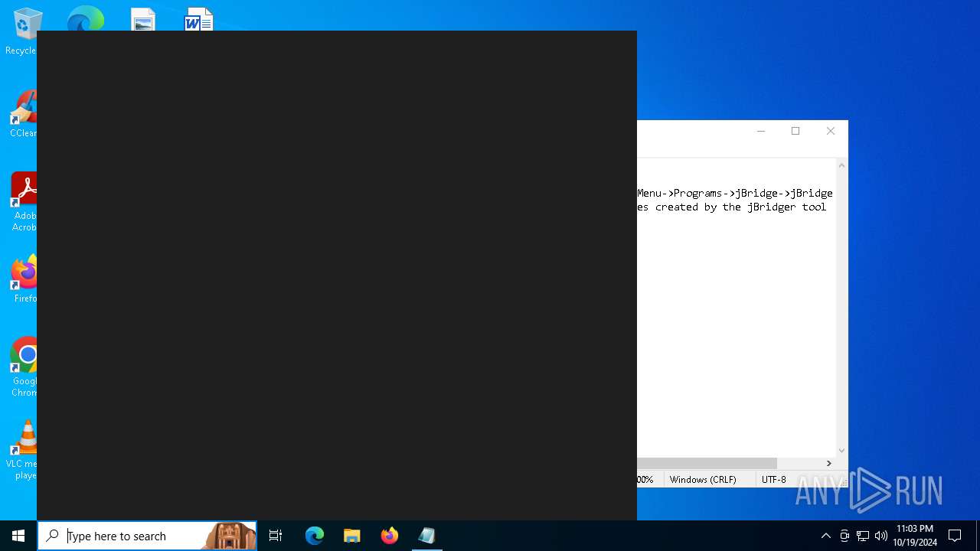The height and width of the screenshot is (551, 980).
Task: Launch Firefox from the taskbar
Action: pyautogui.click(x=390, y=536)
